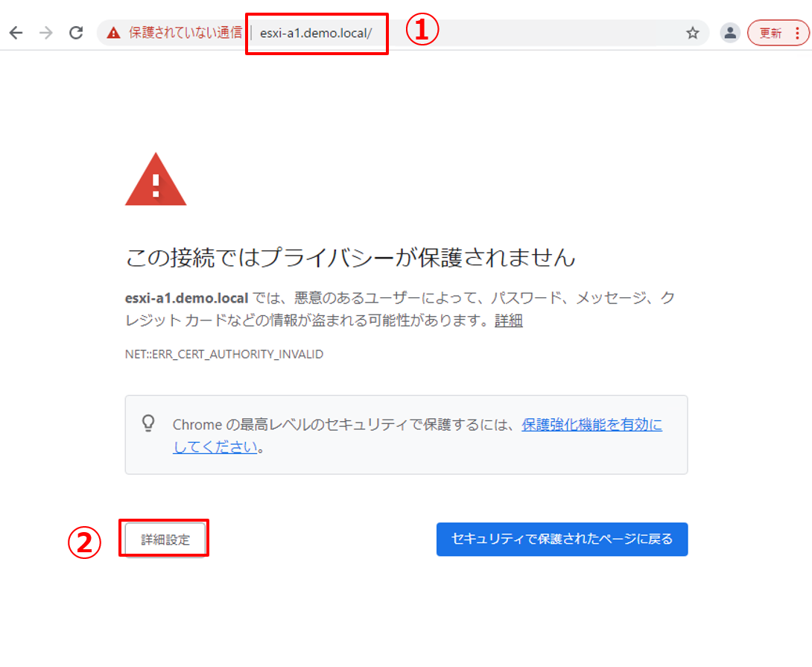Image resolution: width=812 pixels, height=667 pixels.
Task: Open the not-secure warning triangle in address bar
Action: 113,34
